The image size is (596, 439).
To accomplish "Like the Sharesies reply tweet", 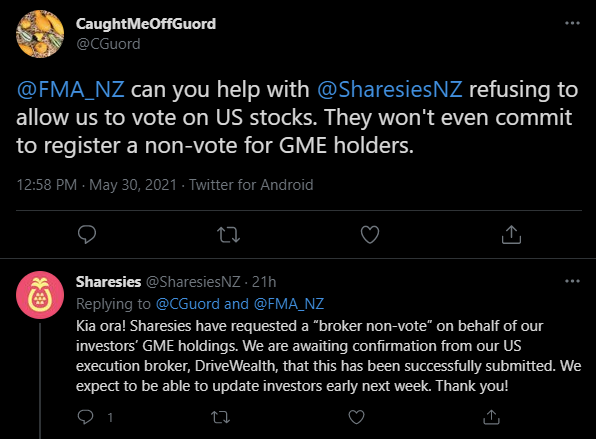I will (357, 417).
